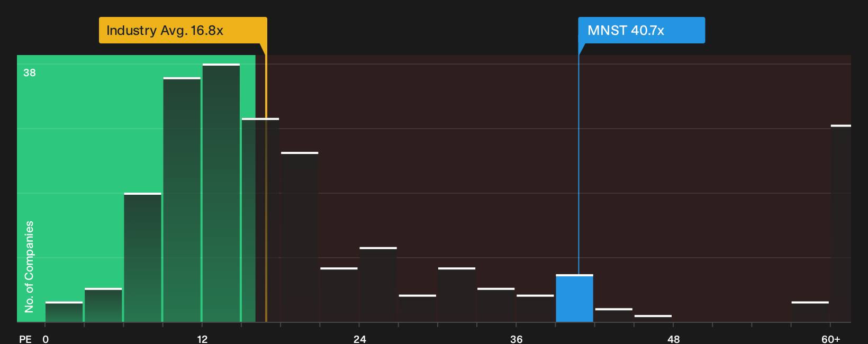Click the 60+ tick label on PE axis
Viewport: 868px width, 344px height.
[831, 339]
